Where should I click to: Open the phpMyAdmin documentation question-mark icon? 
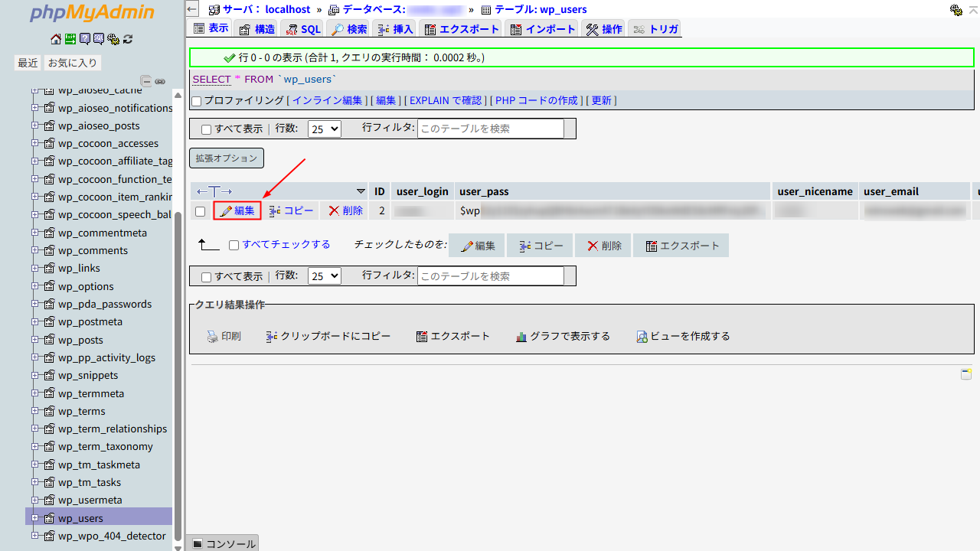click(85, 39)
